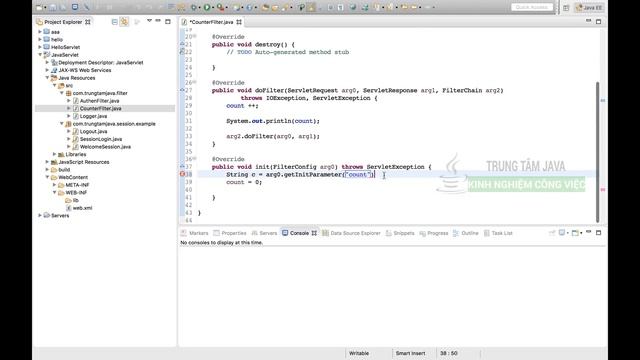Screen dimensions: 640x360
Task: Select Logger.java in Project Explorer
Action: tap(93, 116)
